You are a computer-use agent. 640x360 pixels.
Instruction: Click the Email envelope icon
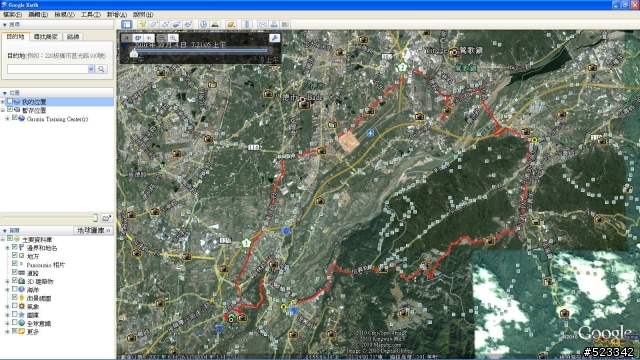click(262, 24)
